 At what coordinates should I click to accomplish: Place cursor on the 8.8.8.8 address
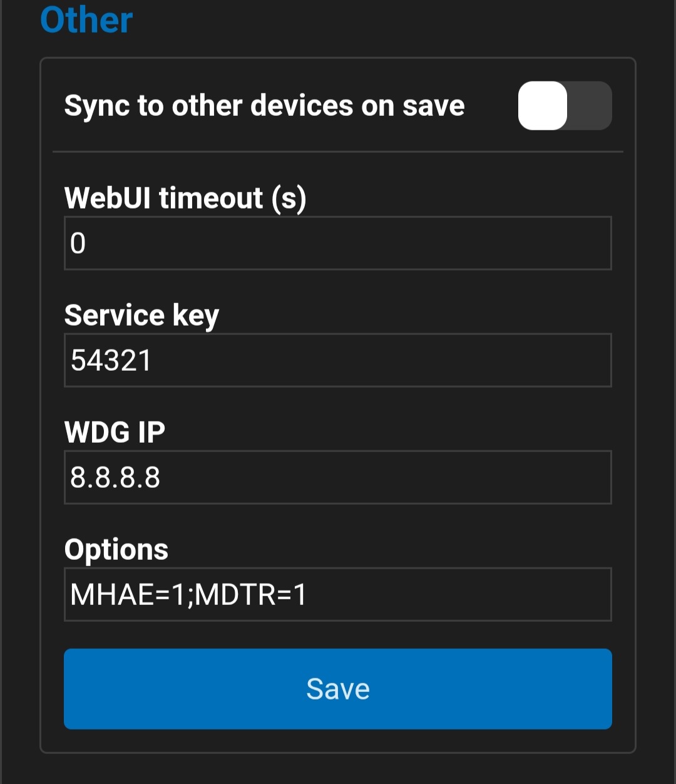pos(115,478)
